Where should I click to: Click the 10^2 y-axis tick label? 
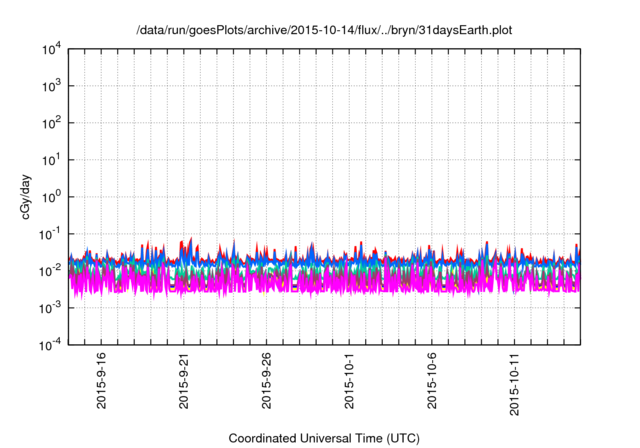pos(51,123)
